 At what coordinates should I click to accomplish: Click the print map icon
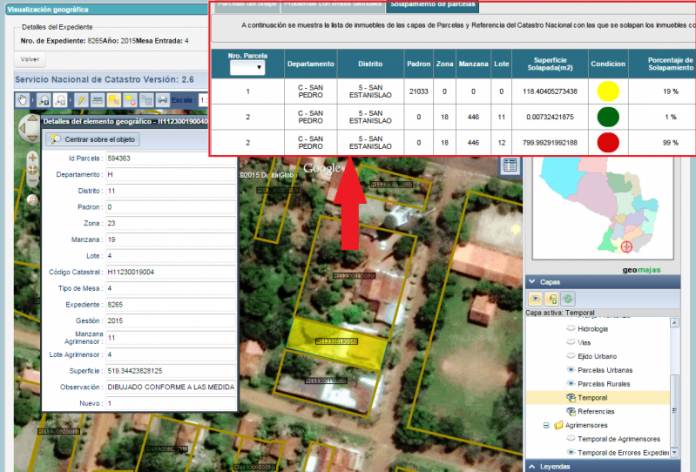[163, 101]
